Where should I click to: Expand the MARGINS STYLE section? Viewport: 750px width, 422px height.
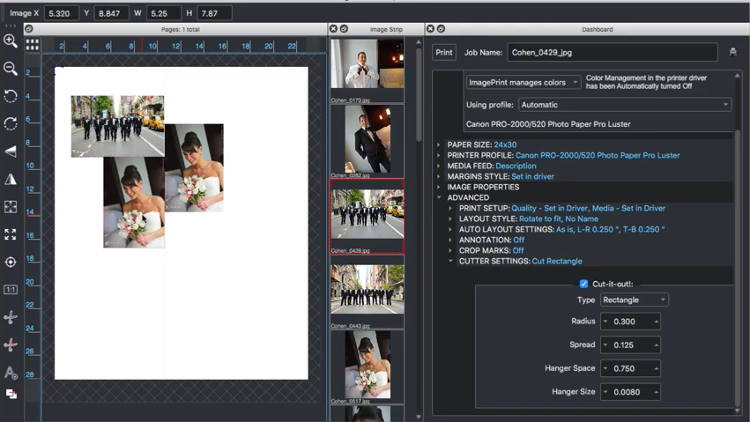tap(439, 176)
